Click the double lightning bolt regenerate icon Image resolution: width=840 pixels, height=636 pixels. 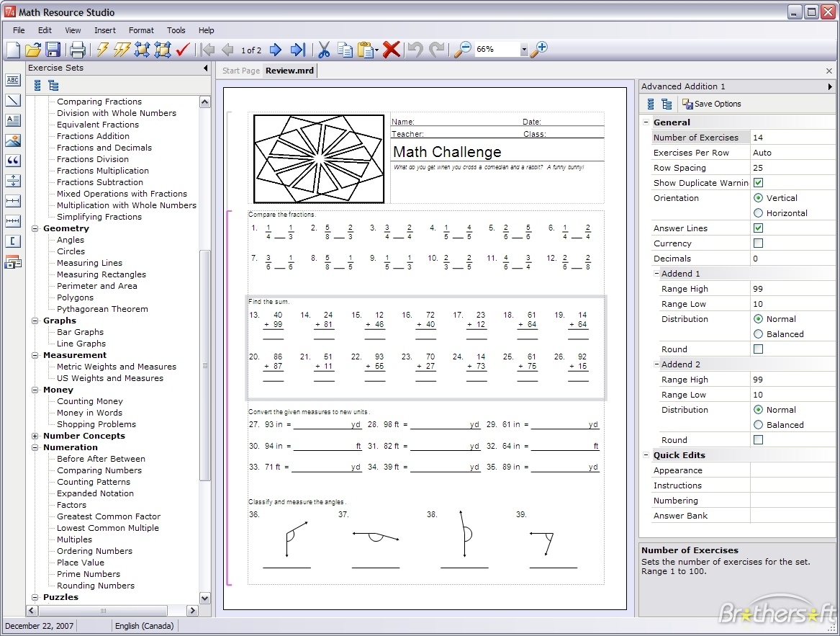[x=122, y=50]
